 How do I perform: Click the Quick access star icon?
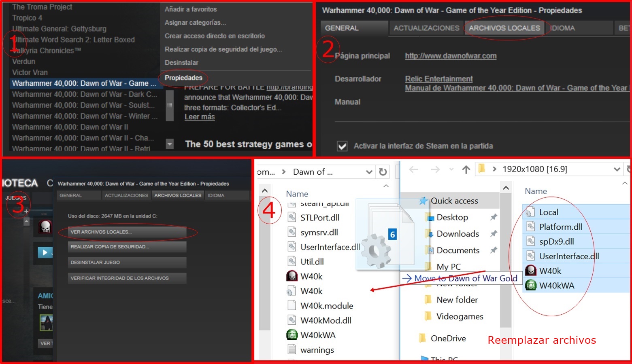tap(423, 201)
